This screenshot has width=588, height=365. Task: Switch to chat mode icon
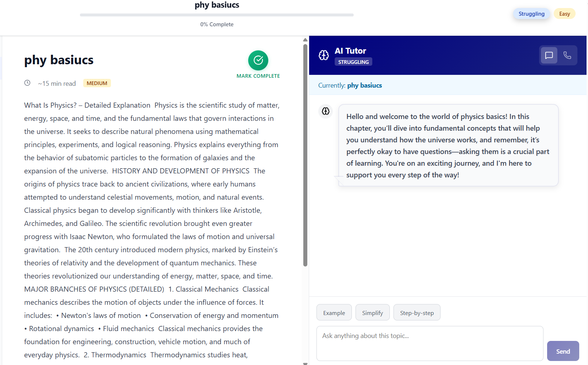pos(549,55)
